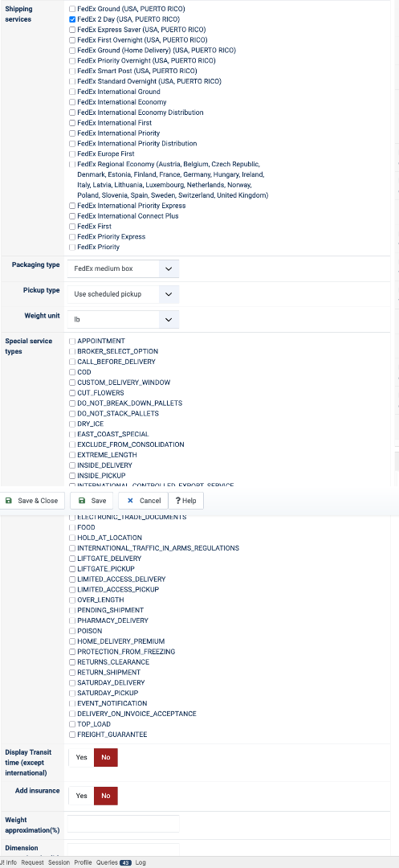Tick the DRY_ICE checkbox
The height and width of the screenshot is (868, 399).
(x=72, y=424)
